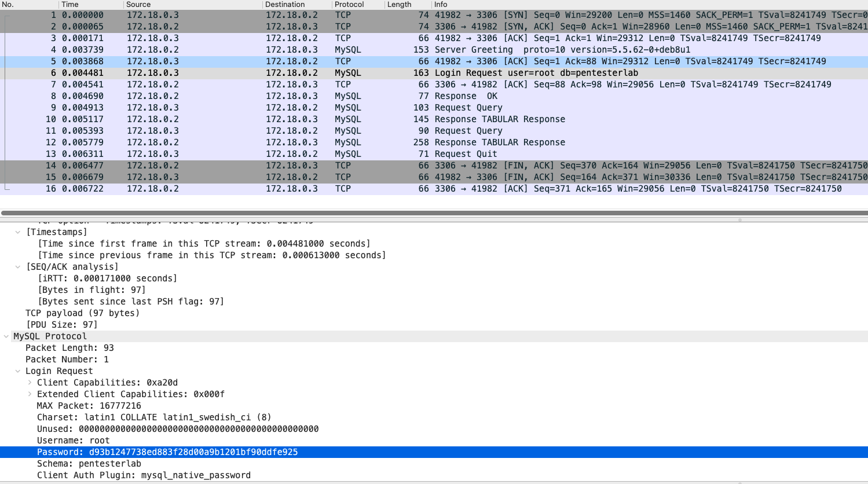Image resolution: width=868 pixels, height=484 pixels.
Task: Select the MAX Packet: 16777216 field
Action: [x=89, y=406]
